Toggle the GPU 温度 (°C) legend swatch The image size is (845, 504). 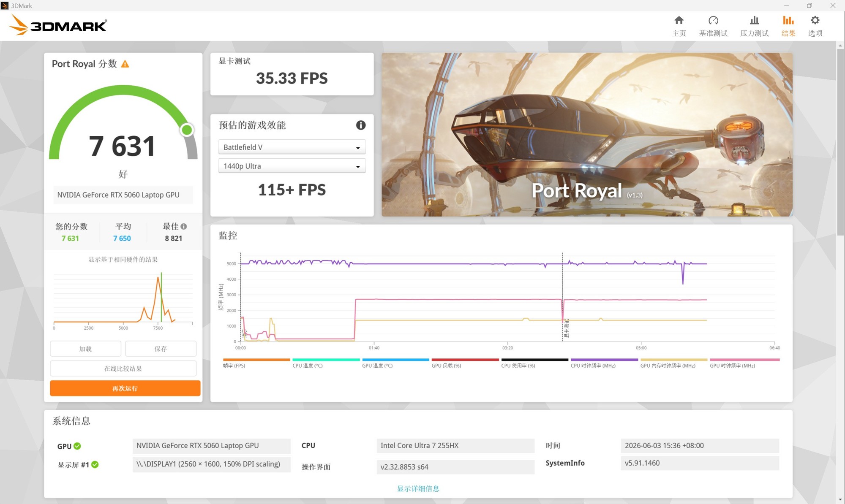tap(395, 360)
